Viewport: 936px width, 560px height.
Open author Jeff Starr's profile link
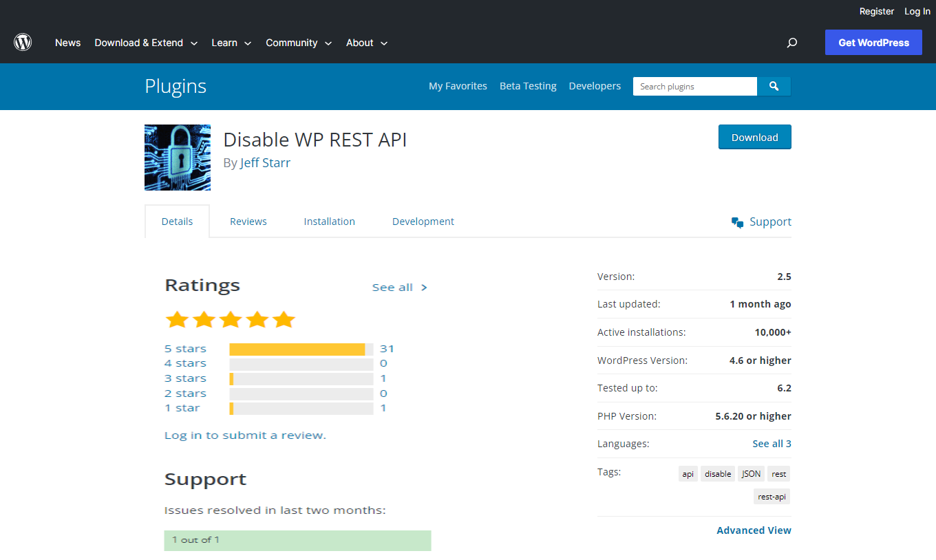coord(265,163)
